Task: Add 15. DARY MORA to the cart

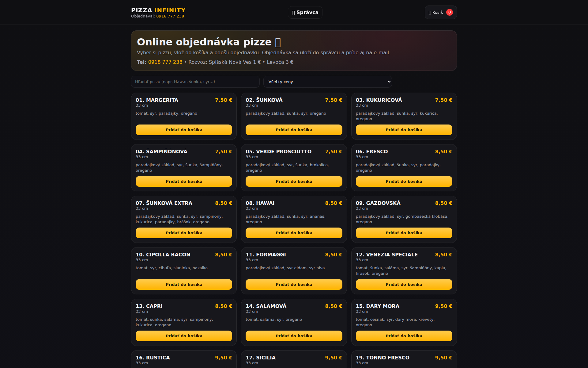Action: coord(404,336)
